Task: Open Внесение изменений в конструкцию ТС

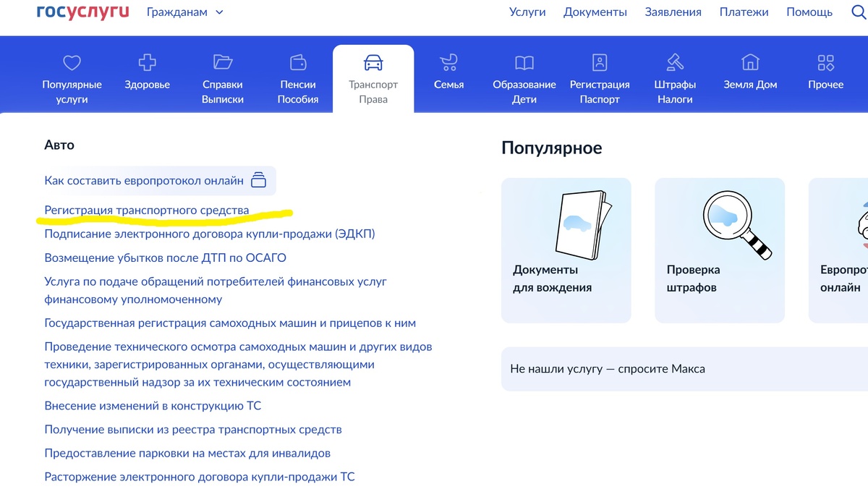Action: pyautogui.click(x=153, y=406)
